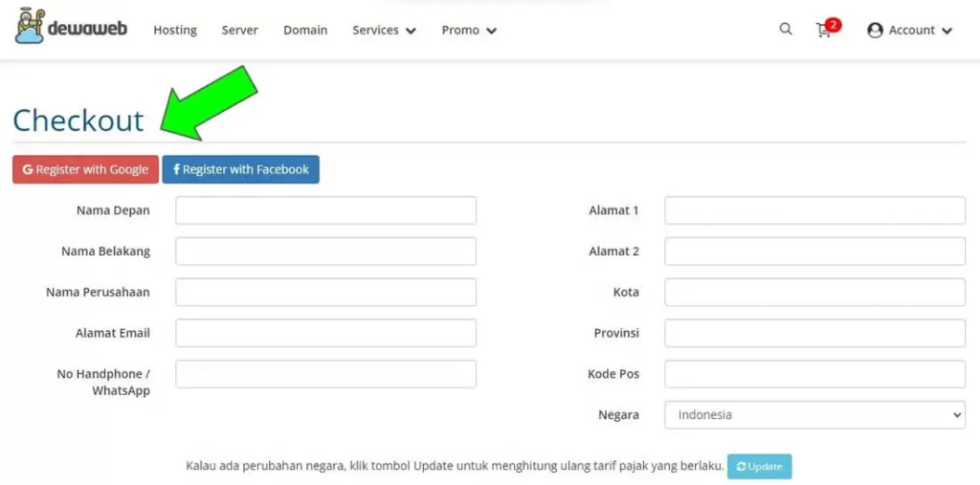Expand the Promo dropdown menu
The width and height of the screenshot is (980, 485).
coord(469,30)
